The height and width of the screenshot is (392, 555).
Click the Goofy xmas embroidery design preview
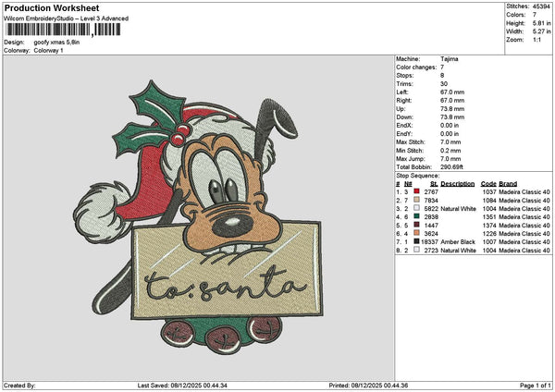click(x=198, y=217)
